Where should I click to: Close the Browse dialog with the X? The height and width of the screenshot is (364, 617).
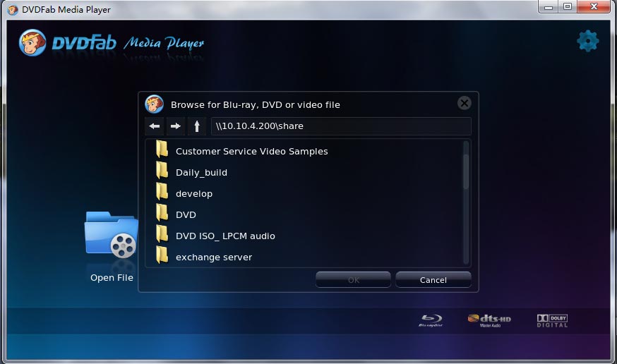(465, 103)
